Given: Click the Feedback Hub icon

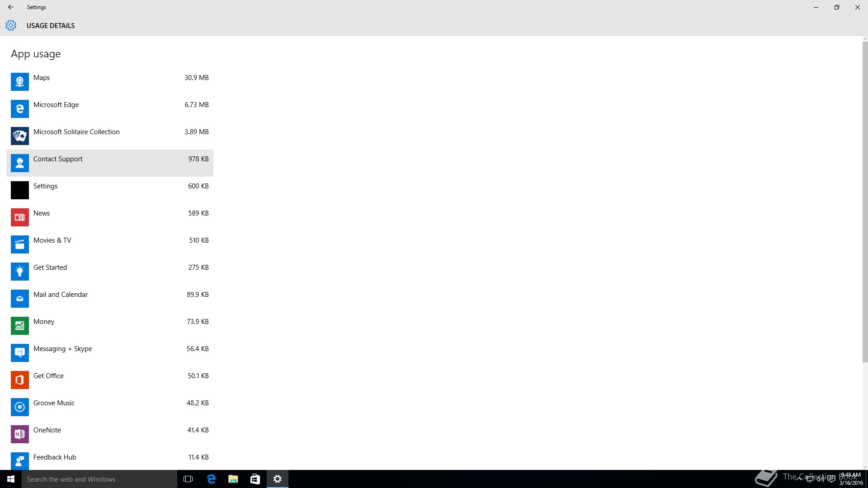Looking at the screenshot, I should (20, 461).
